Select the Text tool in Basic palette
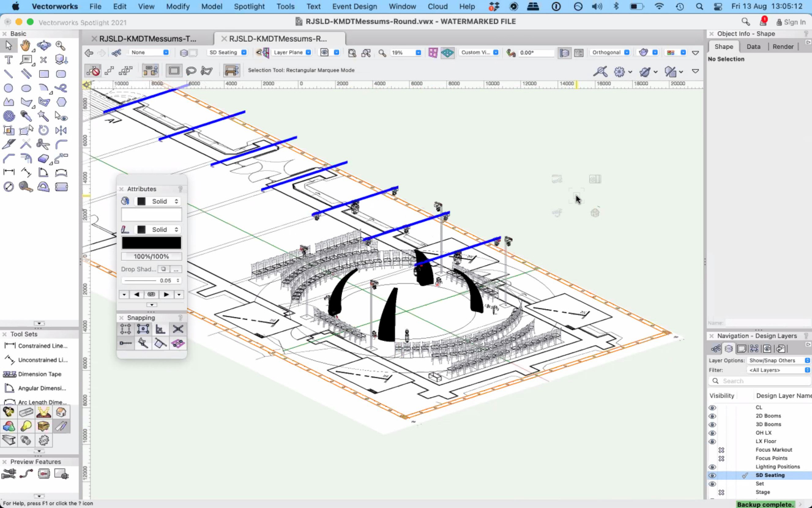This screenshot has width=812, height=508. (x=9, y=60)
